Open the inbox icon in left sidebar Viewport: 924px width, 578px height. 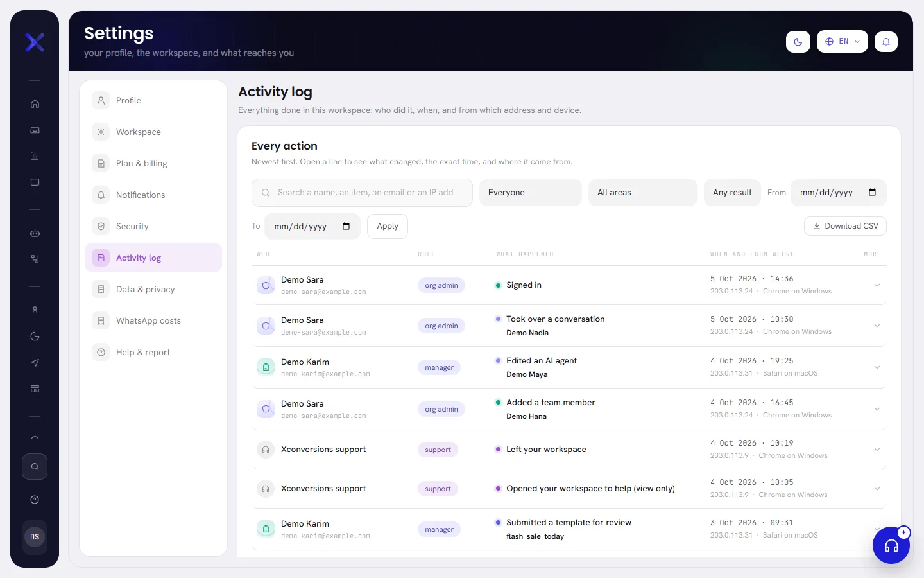[35, 130]
